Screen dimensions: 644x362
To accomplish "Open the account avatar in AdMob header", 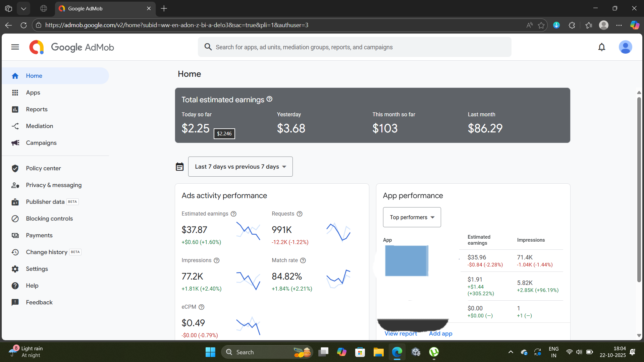I will (x=625, y=47).
